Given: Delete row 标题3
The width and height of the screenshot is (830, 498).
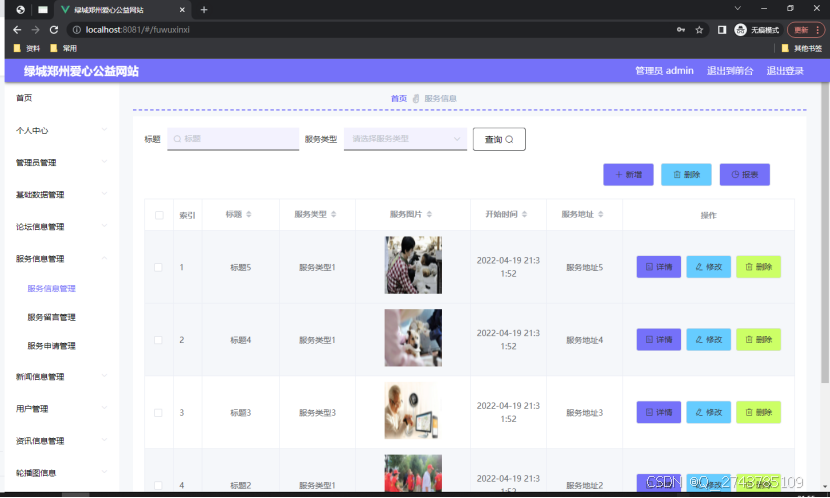Looking at the screenshot, I should coord(758,412).
